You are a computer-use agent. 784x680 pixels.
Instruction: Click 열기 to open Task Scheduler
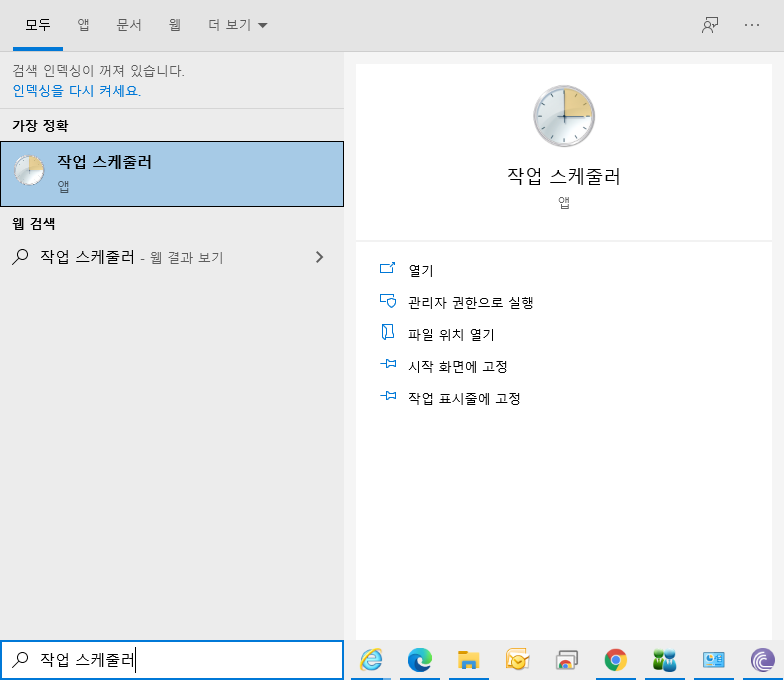coord(421,270)
